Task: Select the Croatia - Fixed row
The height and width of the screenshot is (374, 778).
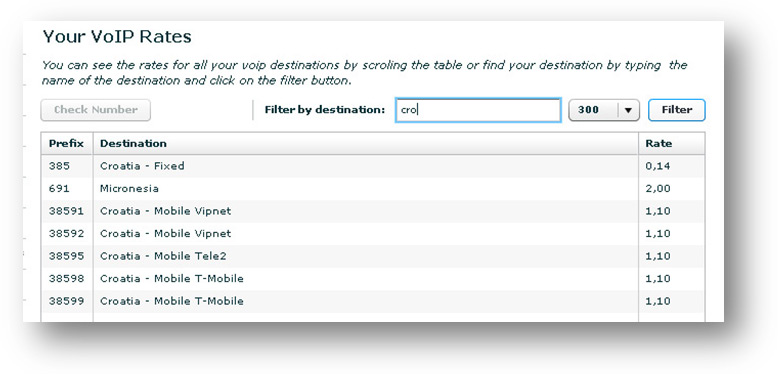Action: pos(373,166)
